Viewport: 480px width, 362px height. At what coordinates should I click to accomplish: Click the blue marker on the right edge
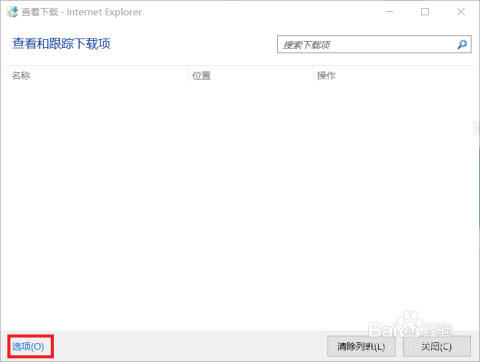click(476, 129)
